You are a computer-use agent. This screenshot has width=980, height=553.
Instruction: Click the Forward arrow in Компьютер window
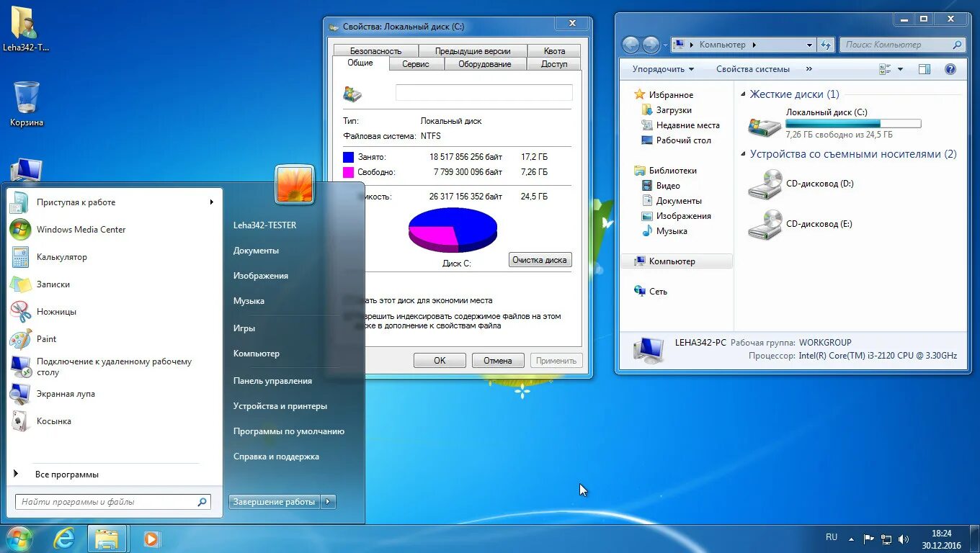[x=651, y=45]
